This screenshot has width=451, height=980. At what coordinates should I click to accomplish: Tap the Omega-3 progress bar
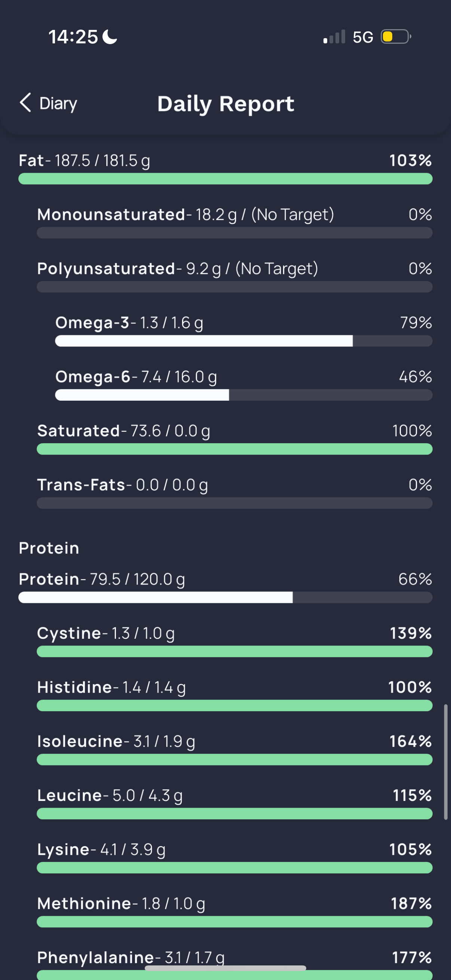click(x=243, y=341)
